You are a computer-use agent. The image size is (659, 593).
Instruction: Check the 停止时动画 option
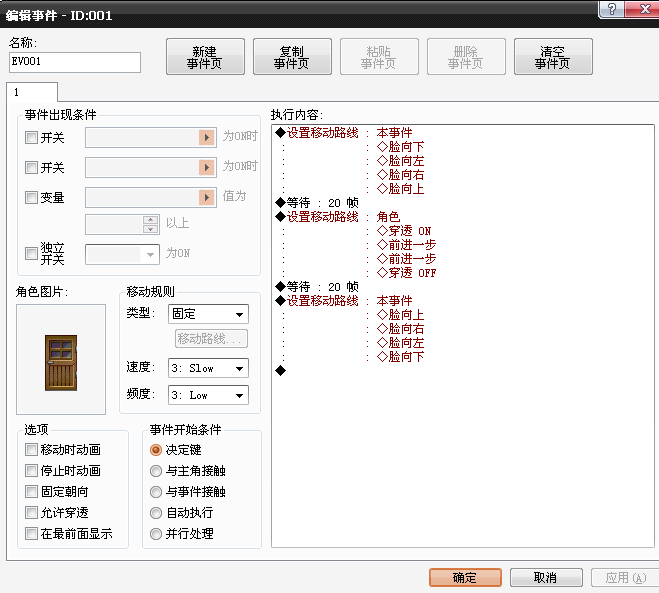point(31,471)
